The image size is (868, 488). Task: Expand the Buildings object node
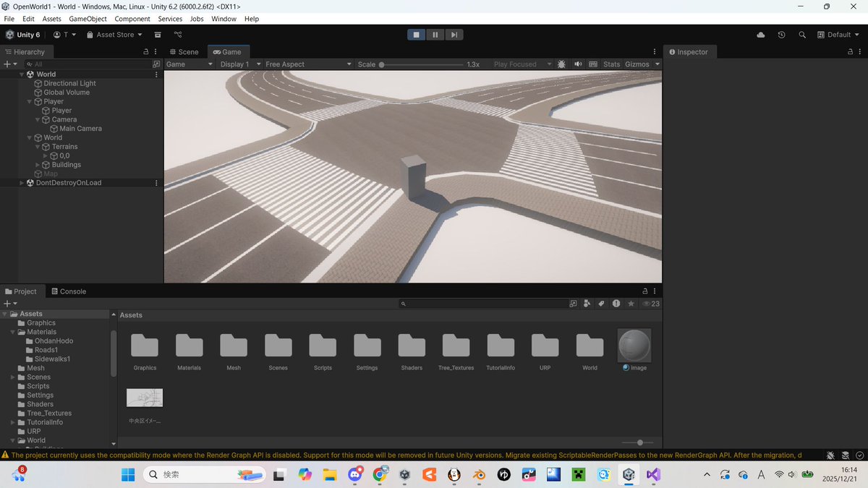tap(38, 165)
